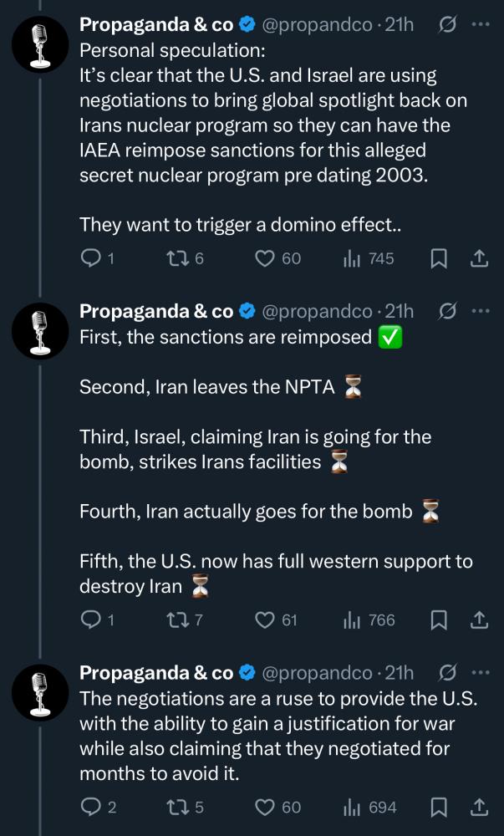Bookmark the first tweet about IAEA sanctions
Image resolution: width=504 pixels, height=836 pixels.
click(x=439, y=258)
